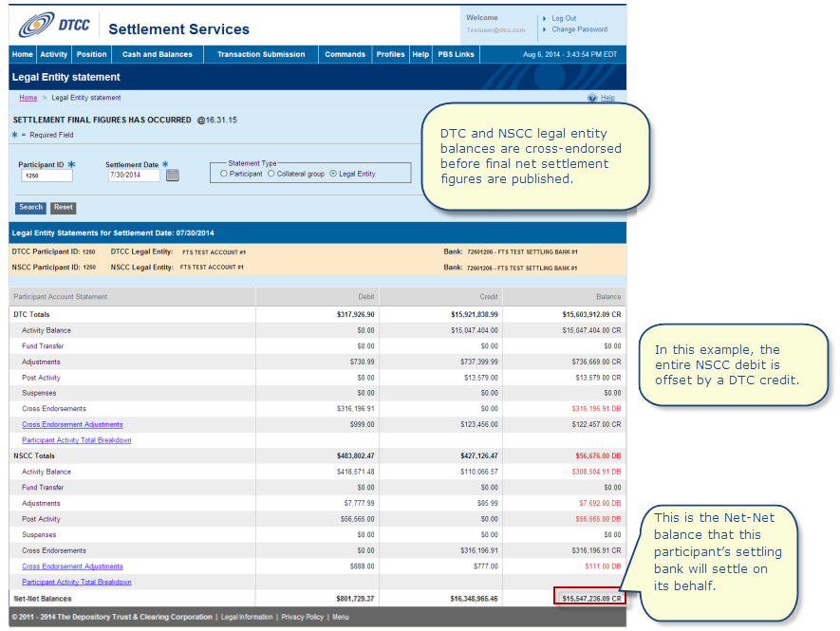Open the Activity menu
The image size is (840, 631).
(x=53, y=54)
